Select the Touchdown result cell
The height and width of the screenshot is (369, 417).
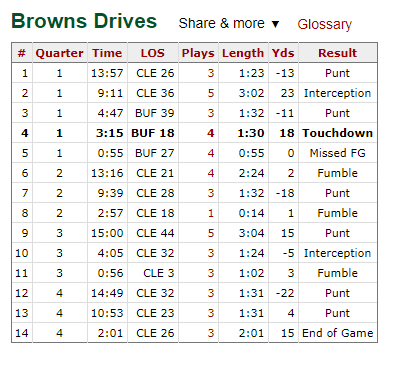click(338, 133)
